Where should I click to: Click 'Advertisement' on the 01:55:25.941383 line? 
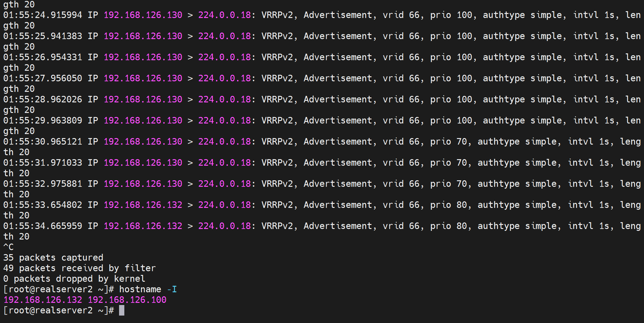click(x=338, y=36)
